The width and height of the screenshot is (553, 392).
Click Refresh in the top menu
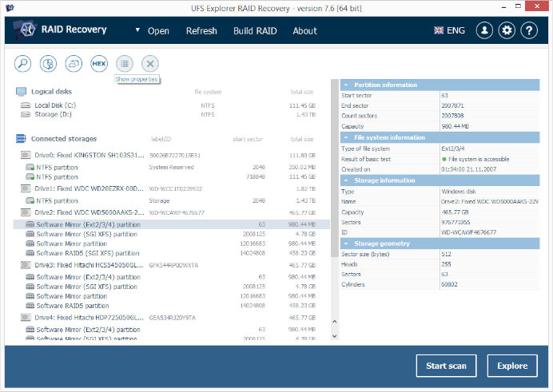pyautogui.click(x=201, y=31)
